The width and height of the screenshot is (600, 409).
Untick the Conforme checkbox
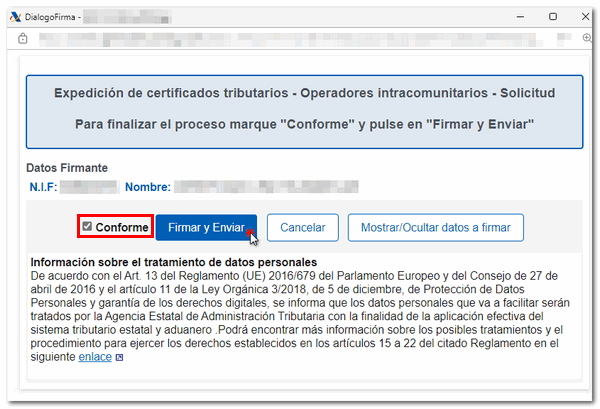coord(88,228)
